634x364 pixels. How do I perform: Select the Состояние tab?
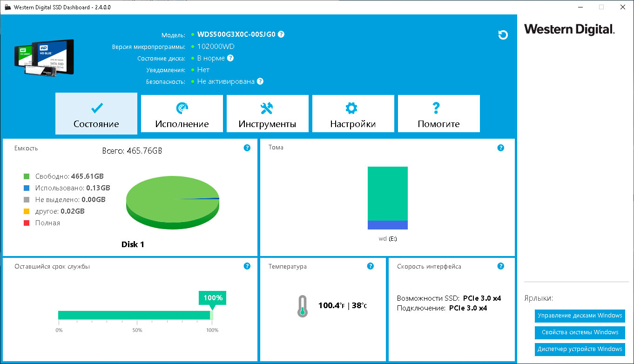(96, 114)
